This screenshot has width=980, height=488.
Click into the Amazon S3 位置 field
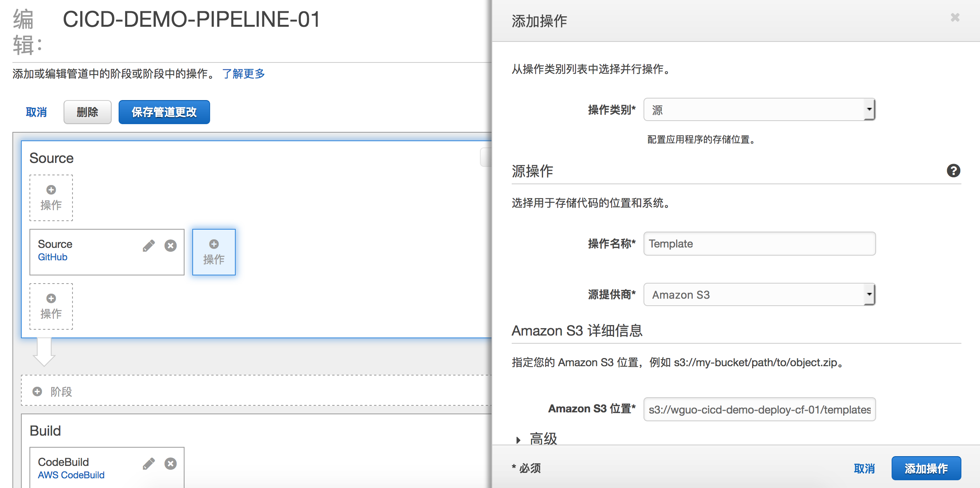click(x=759, y=409)
